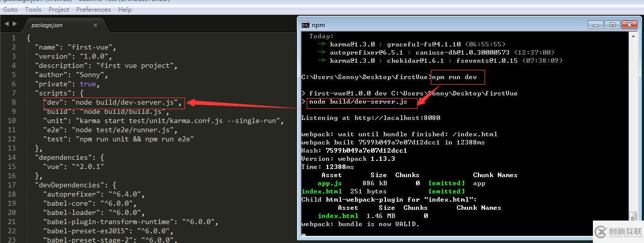Click line number 8 in the gutter
The height and width of the screenshot is (243, 644).
click(x=14, y=102)
